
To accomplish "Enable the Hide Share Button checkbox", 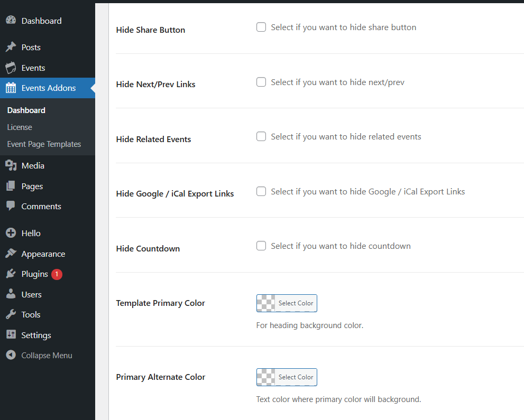I will (261, 27).
